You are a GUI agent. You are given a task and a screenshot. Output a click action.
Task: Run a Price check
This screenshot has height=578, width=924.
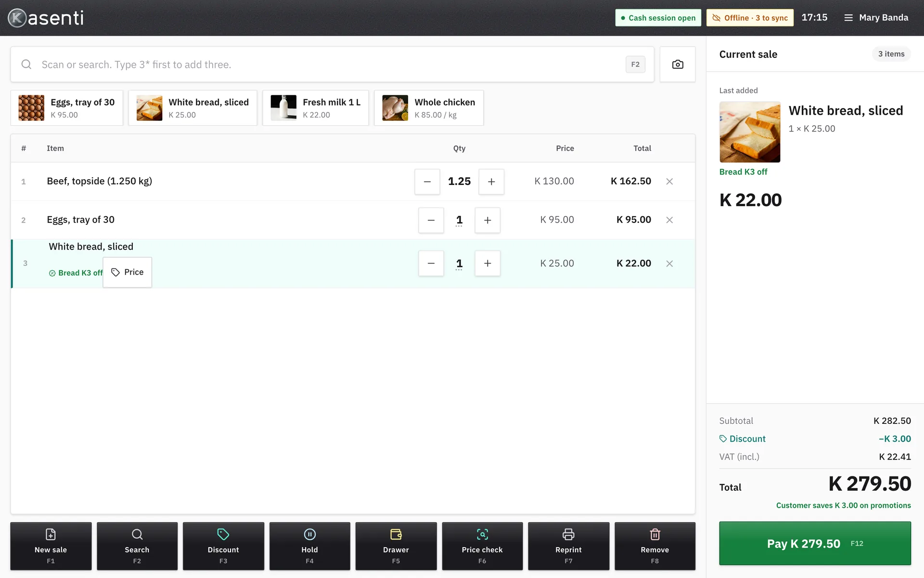pos(482,546)
